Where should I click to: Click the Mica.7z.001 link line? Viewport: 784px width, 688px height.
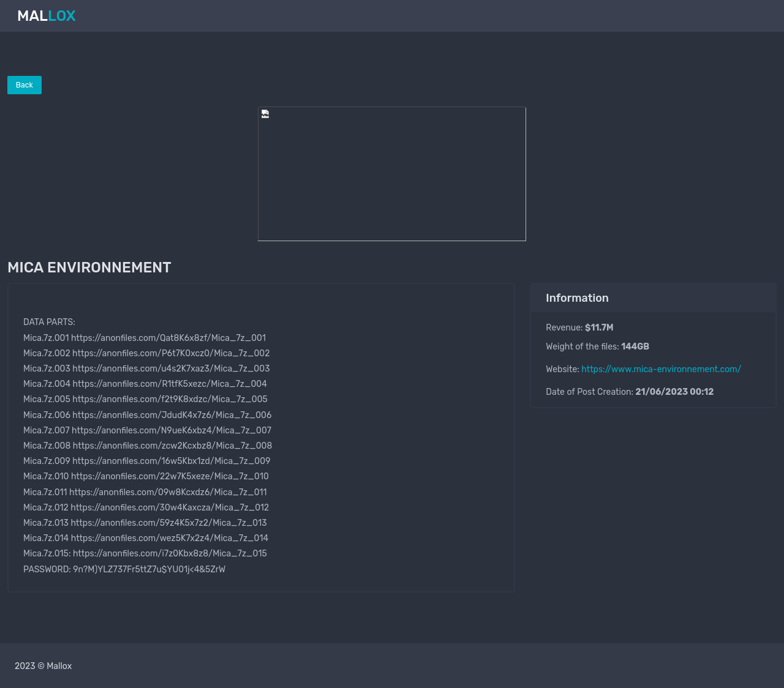[145, 338]
